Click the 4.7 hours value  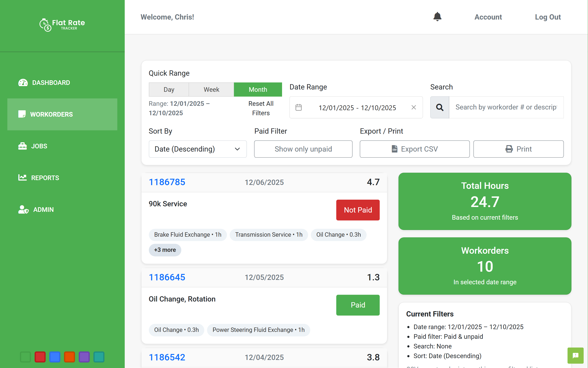coord(373,182)
